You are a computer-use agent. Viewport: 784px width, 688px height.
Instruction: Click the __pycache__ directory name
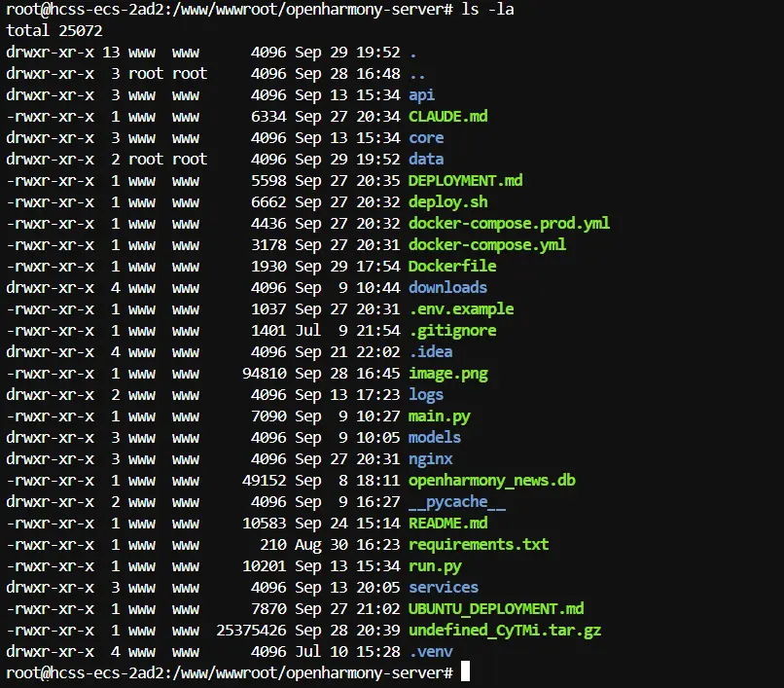456,501
